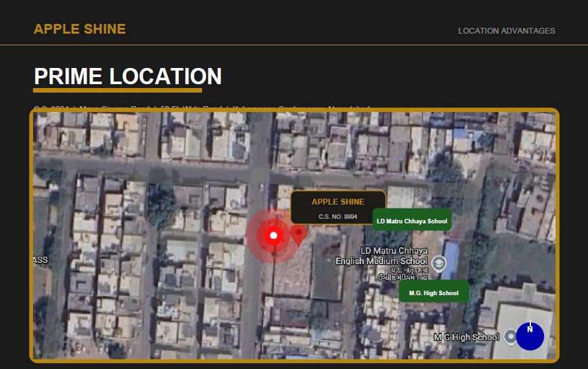This screenshot has width=588, height=369.
Task: Click the red Google map pin icon
Action: tap(299, 235)
